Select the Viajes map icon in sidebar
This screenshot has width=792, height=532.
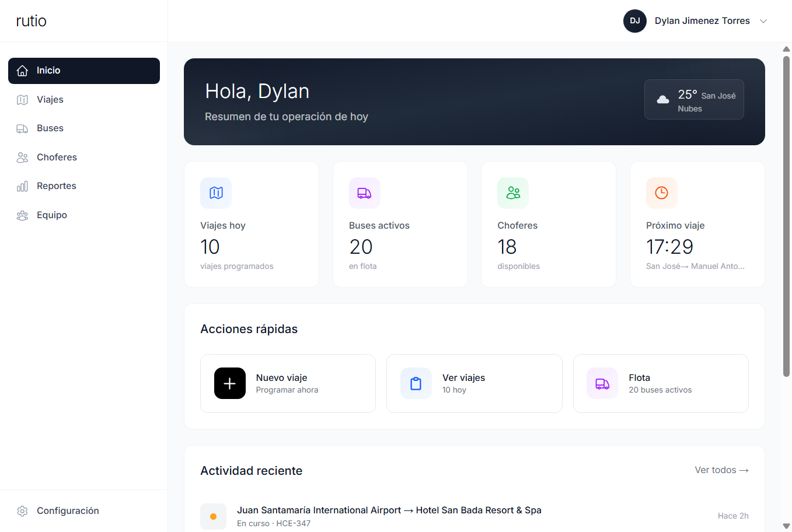(22, 99)
